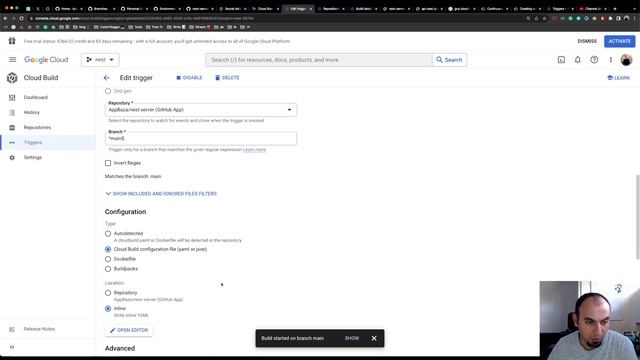Open the help question mark icon
The width and height of the screenshot is (640, 360).
(x=594, y=60)
